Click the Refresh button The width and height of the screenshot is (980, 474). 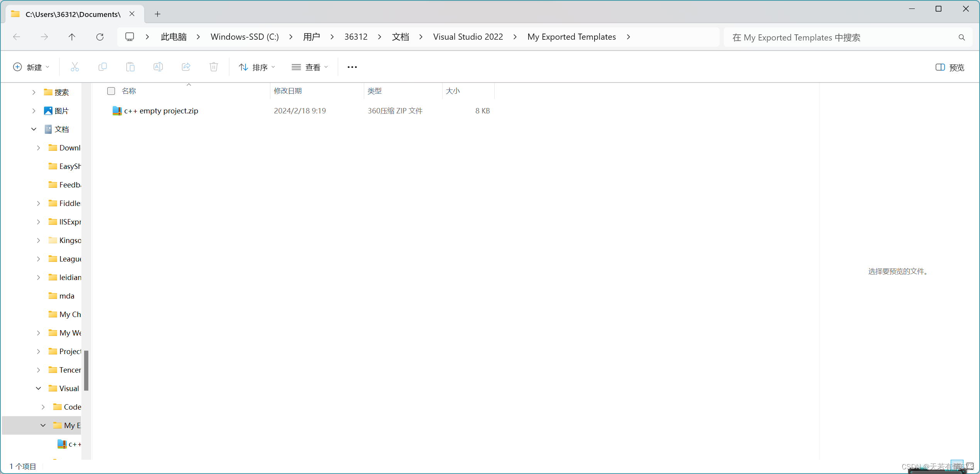click(100, 37)
